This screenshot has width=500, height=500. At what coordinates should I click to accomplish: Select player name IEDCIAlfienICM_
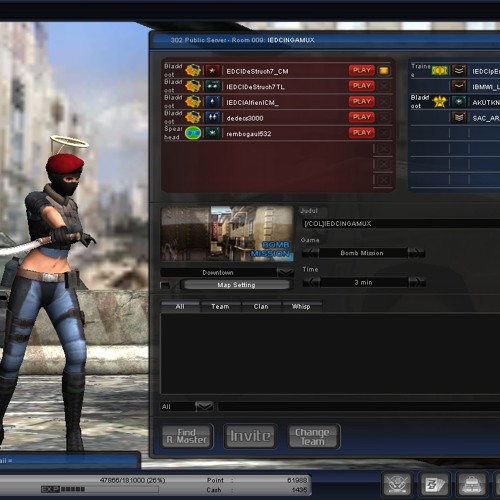(252, 103)
